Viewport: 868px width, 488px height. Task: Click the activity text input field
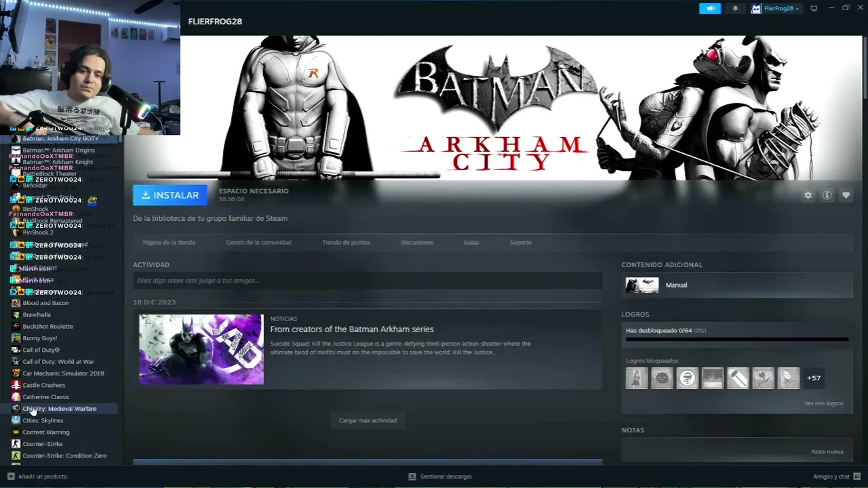(368, 281)
